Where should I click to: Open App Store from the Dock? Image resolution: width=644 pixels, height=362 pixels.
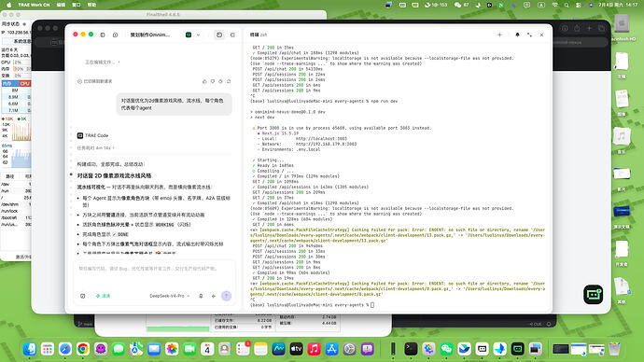click(x=331, y=349)
